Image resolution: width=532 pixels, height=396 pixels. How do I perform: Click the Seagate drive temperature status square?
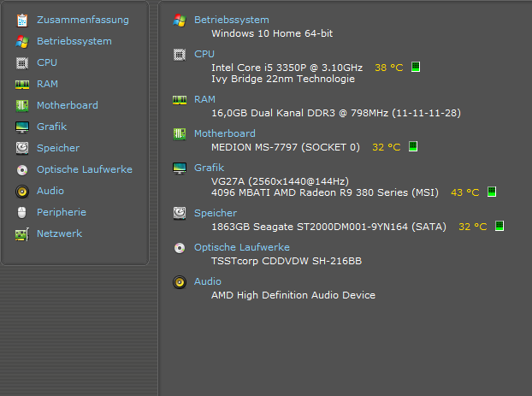coord(499,227)
